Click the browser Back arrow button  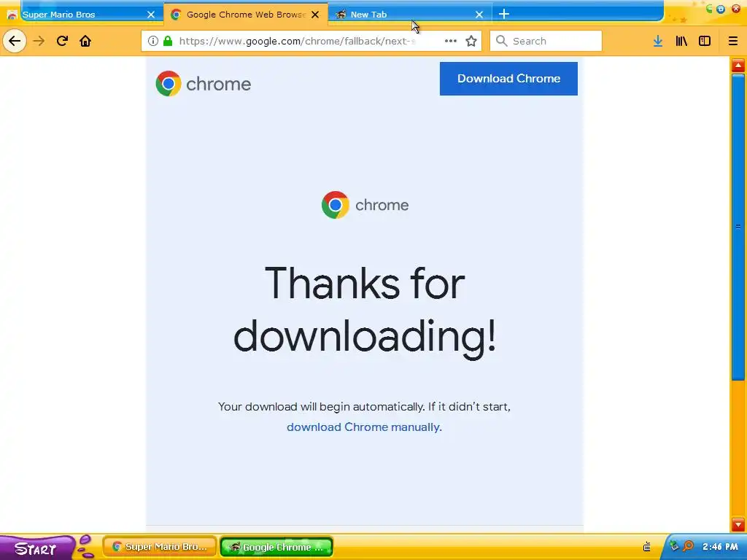15,41
